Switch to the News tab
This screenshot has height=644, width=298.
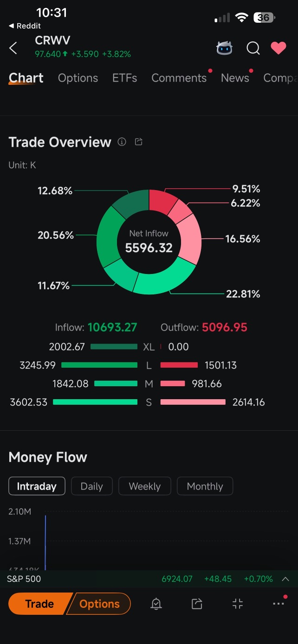pos(235,78)
